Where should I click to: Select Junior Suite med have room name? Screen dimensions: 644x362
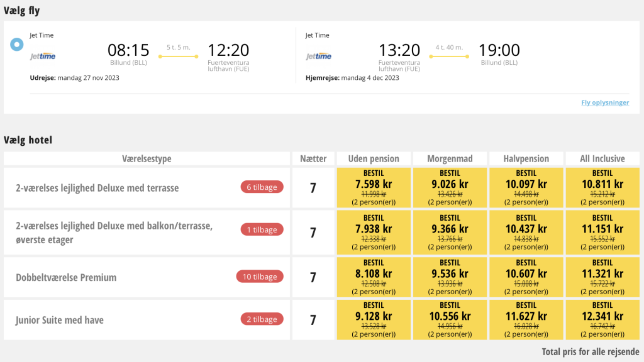coord(60,320)
